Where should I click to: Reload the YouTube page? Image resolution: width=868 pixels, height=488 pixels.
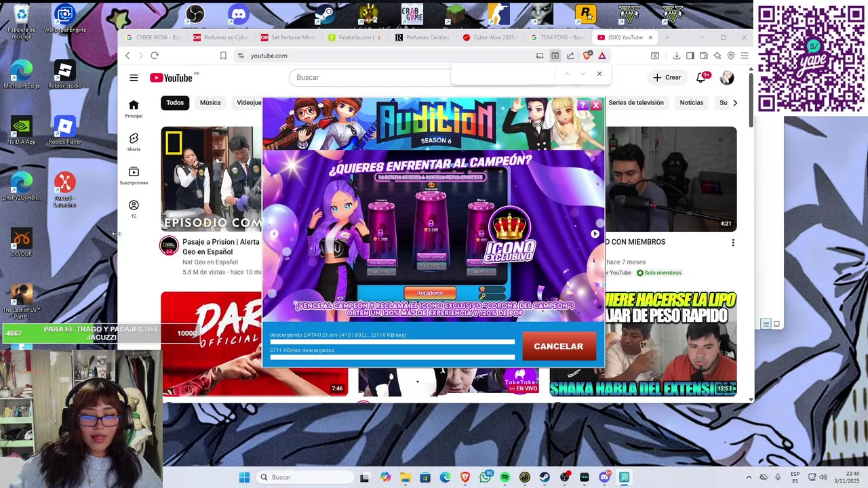point(155,56)
